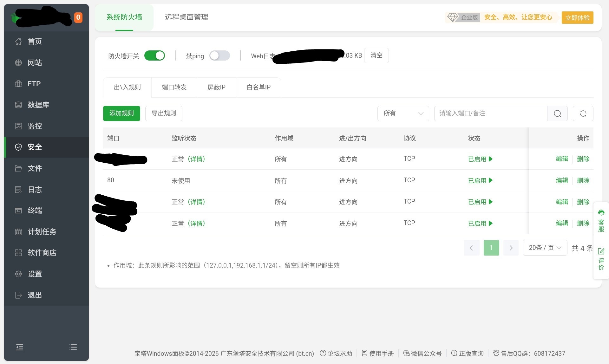Click the list icon at sidebar bottom-right

tap(73, 347)
